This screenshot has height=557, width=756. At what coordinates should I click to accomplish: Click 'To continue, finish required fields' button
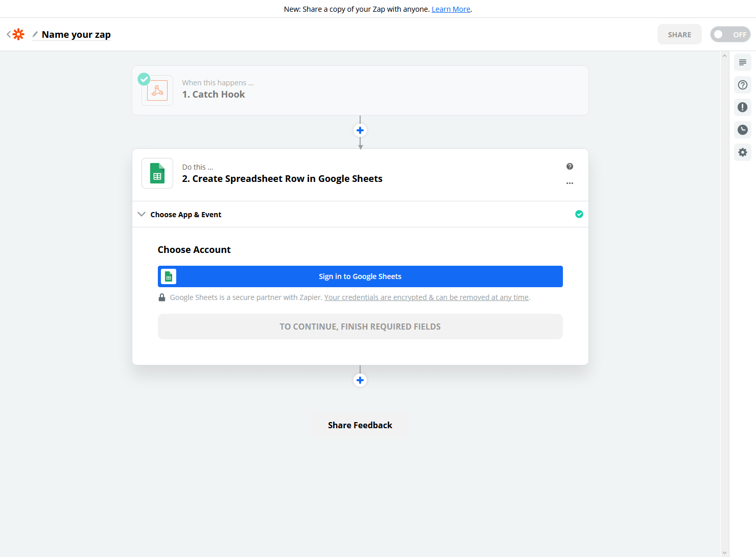(360, 327)
